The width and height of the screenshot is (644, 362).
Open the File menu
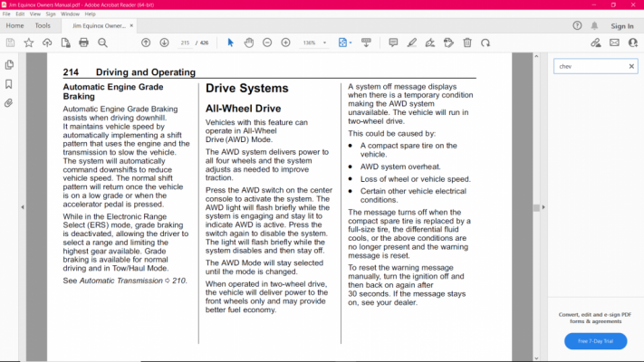click(x=6, y=14)
